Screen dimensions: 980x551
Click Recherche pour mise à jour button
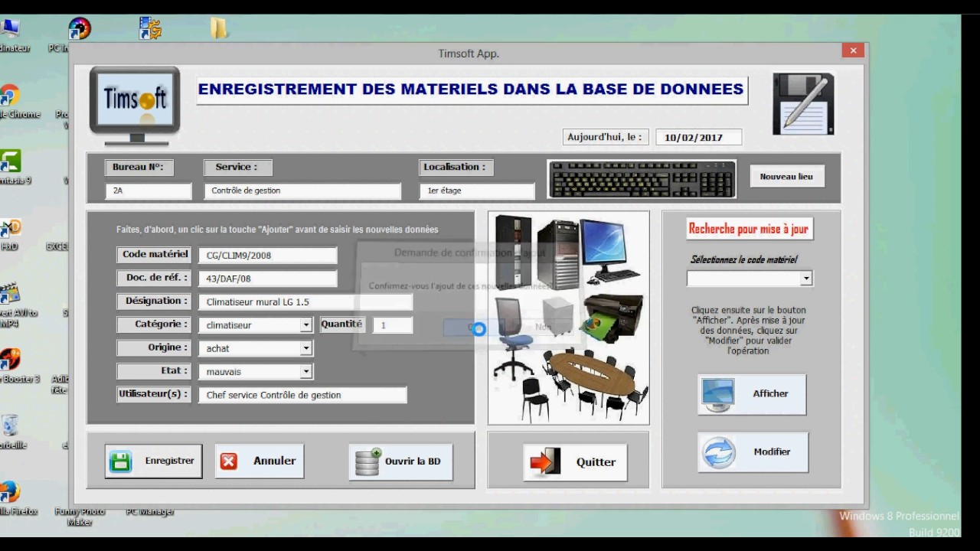749,229
